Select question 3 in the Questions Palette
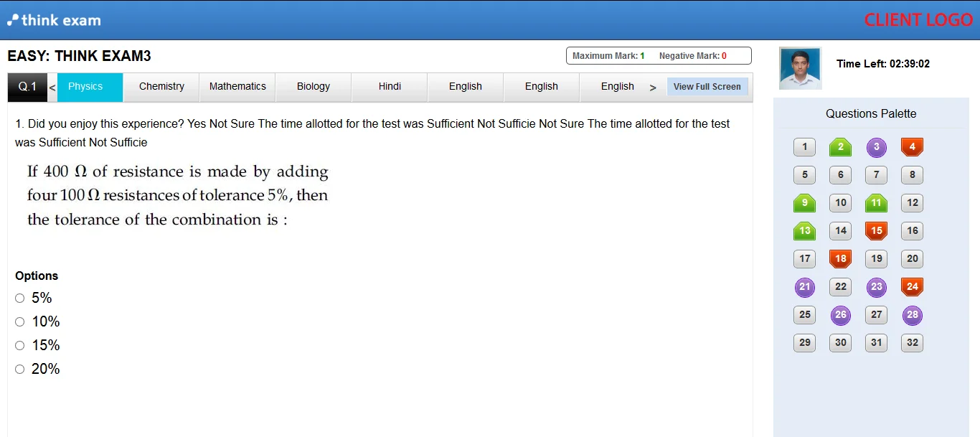The height and width of the screenshot is (437, 980). coord(876,147)
